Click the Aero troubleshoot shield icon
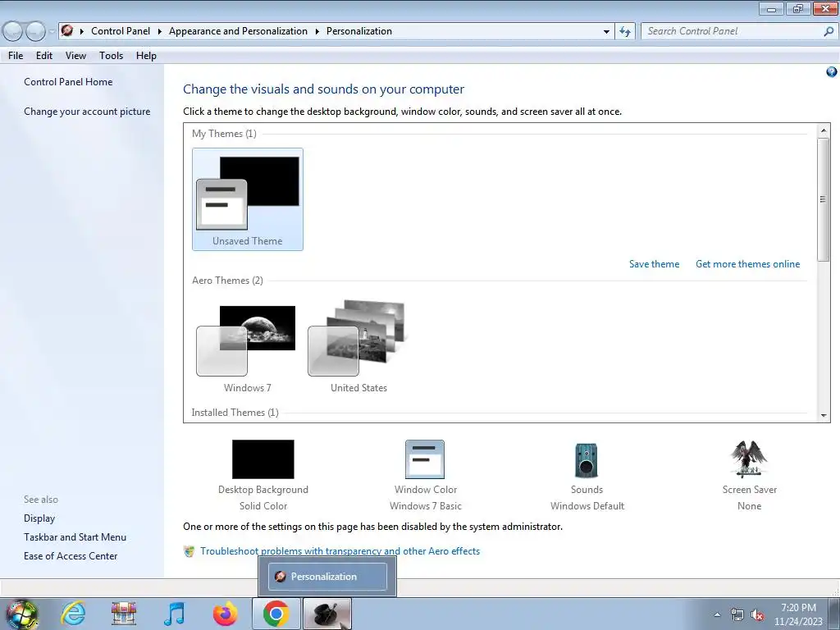 click(x=189, y=551)
